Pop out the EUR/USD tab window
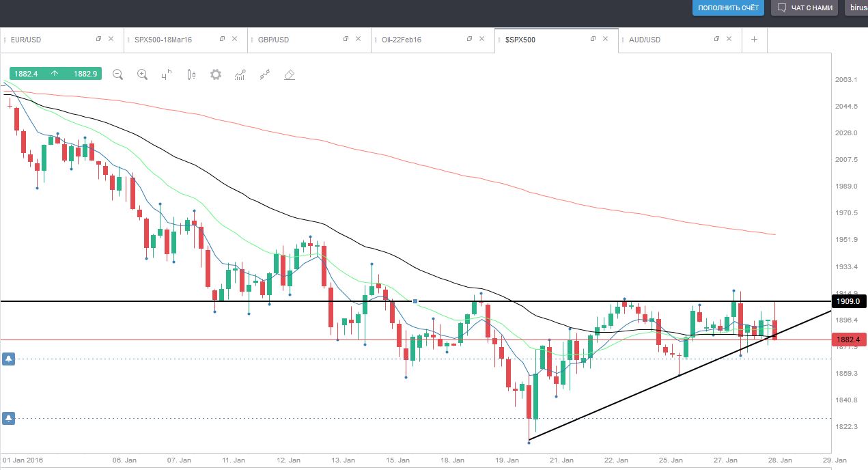This screenshot has height=470, width=868. 98,39
